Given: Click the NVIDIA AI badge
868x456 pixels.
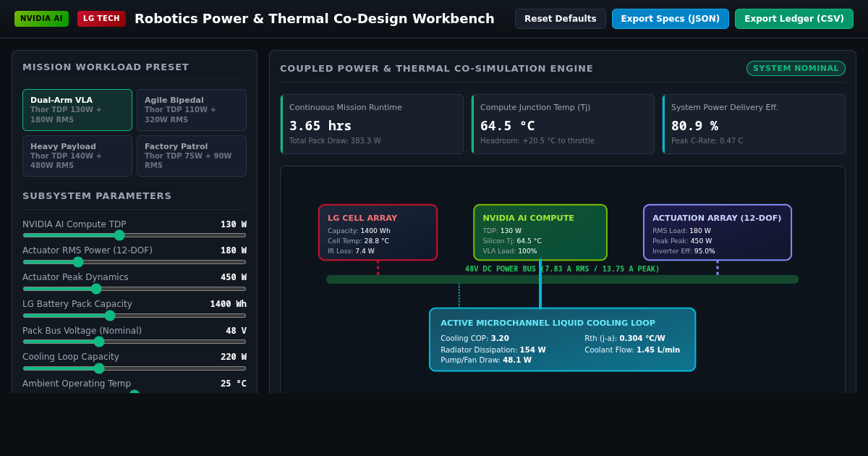Looking at the screenshot, I should point(41,19).
